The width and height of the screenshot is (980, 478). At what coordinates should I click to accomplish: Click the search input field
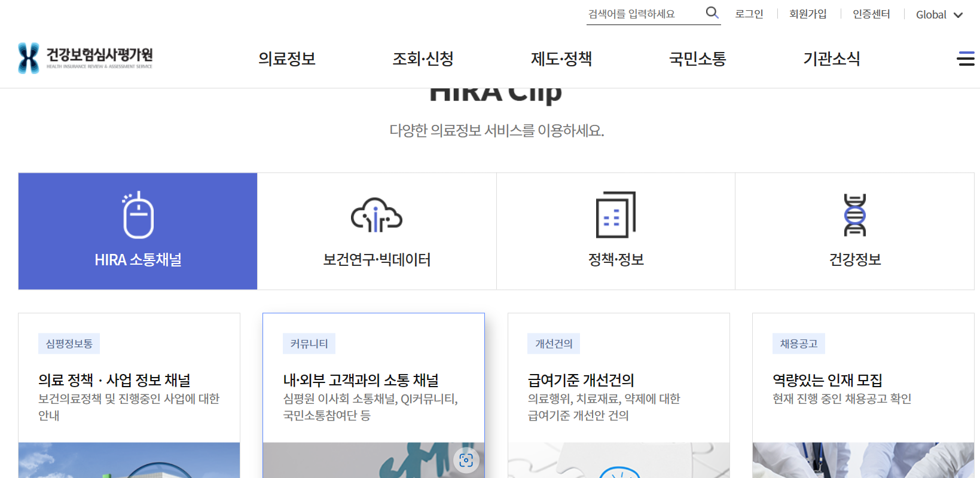[x=645, y=14]
